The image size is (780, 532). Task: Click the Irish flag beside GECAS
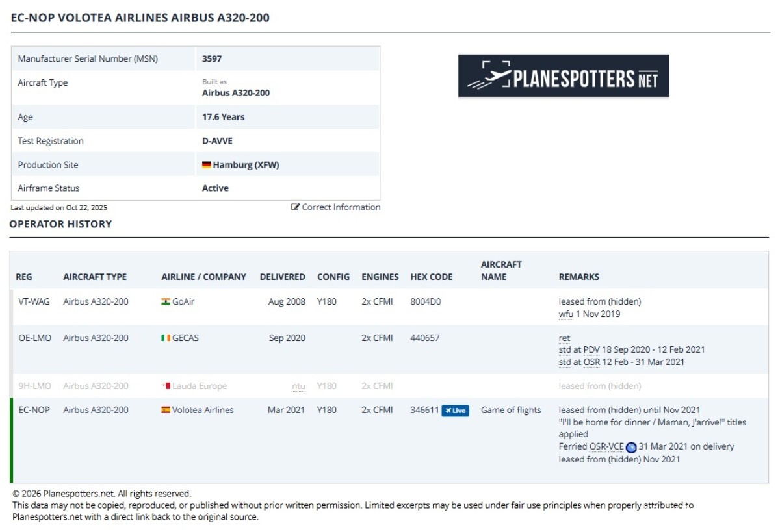pos(166,338)
